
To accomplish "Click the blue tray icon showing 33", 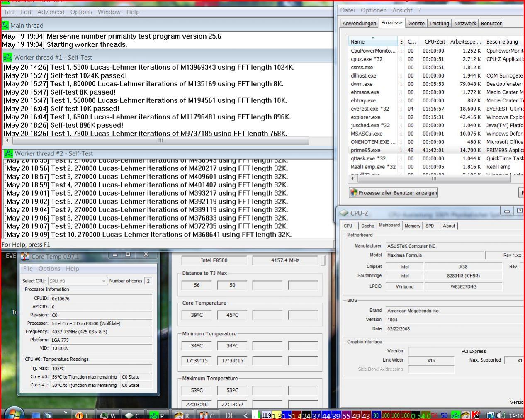I will [376, 415].
